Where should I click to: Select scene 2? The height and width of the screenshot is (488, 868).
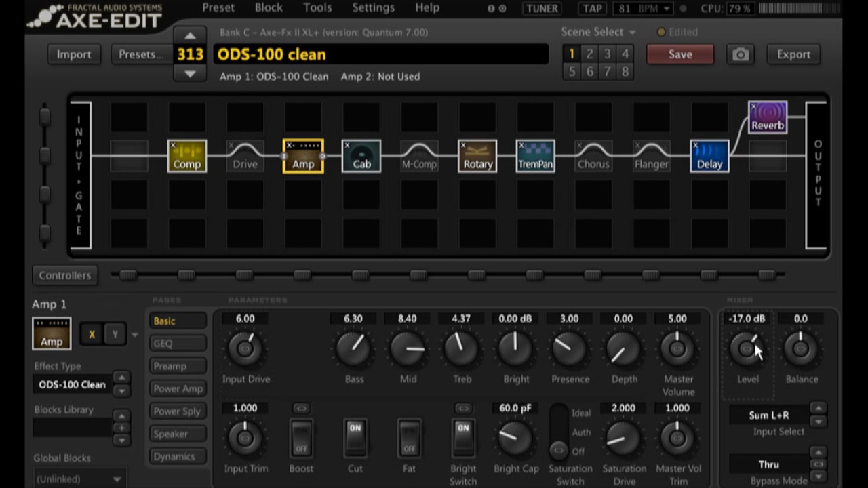[x=589, y=54]
